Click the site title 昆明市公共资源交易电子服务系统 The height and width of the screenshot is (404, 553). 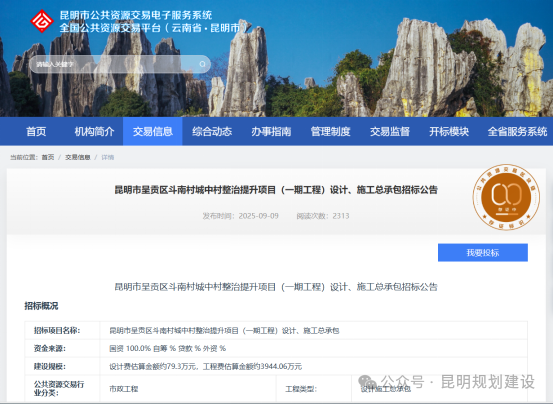(136, 15)
